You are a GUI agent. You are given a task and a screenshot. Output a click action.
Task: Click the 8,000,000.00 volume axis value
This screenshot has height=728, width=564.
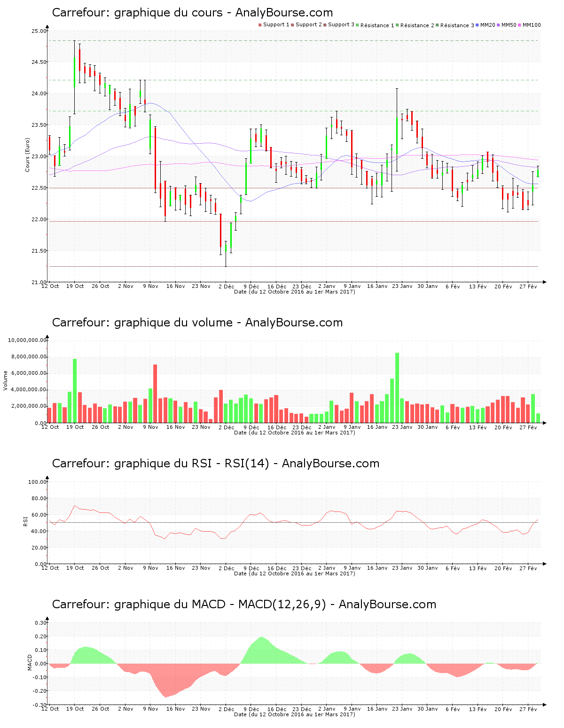(x=29, y=357)
